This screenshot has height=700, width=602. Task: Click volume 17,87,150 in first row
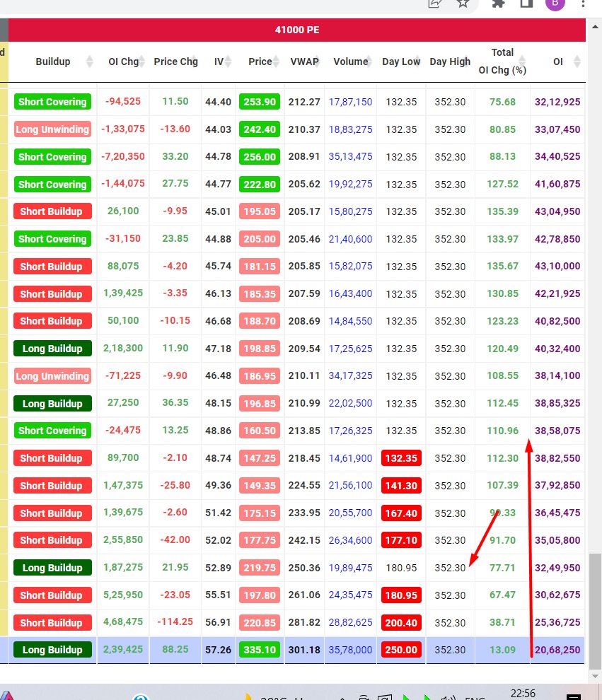click(x=351, y=102)
